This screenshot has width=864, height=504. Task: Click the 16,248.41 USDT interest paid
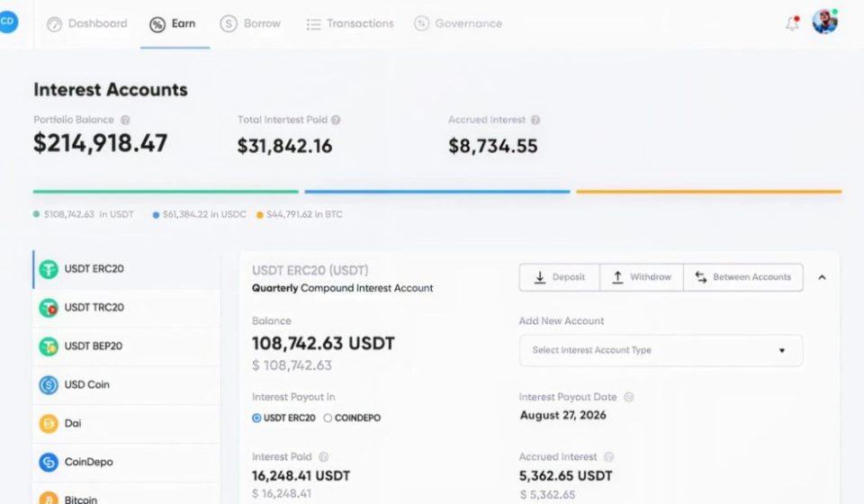301,476
